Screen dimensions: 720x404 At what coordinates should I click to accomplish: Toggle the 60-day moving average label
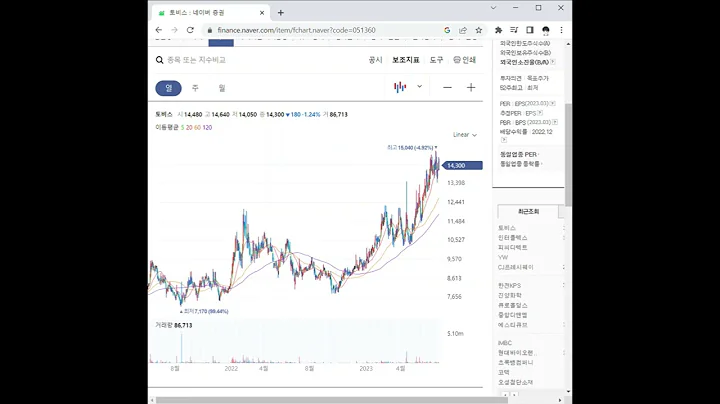[x=197, y=128]
